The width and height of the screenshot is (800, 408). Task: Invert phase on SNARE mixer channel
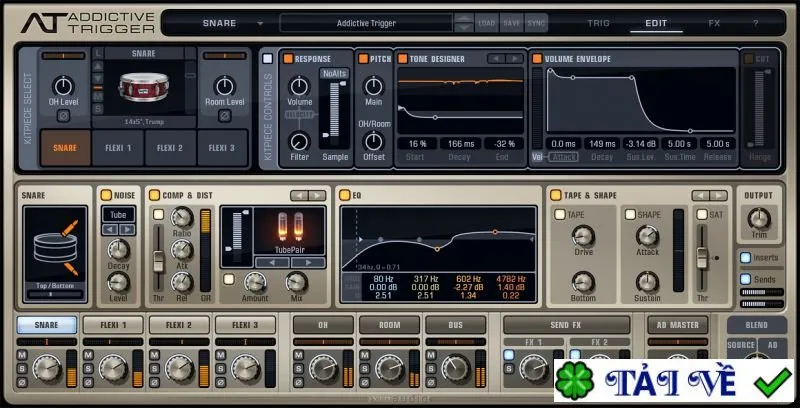[x=22, y=381]
